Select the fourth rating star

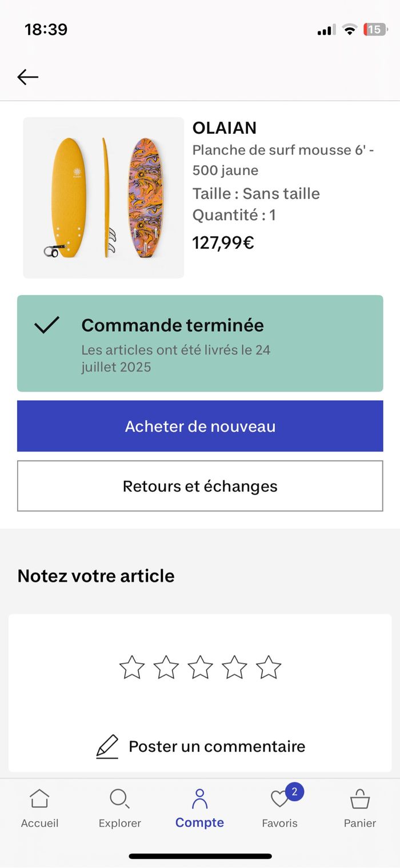[234, 667]
